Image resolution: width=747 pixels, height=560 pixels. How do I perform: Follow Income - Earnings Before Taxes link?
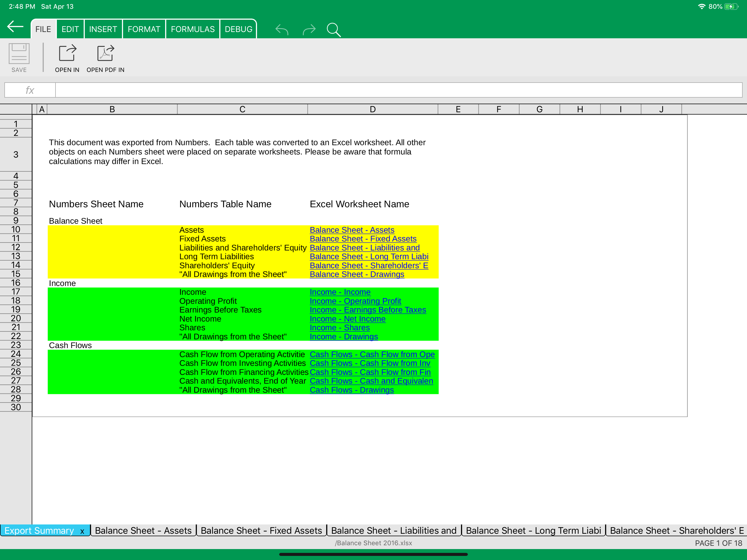point(368,310)
